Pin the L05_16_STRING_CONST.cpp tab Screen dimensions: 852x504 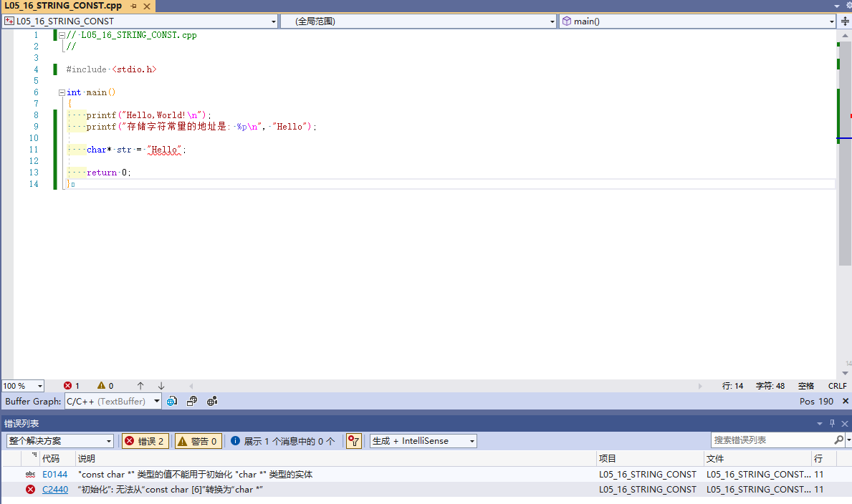134,6
